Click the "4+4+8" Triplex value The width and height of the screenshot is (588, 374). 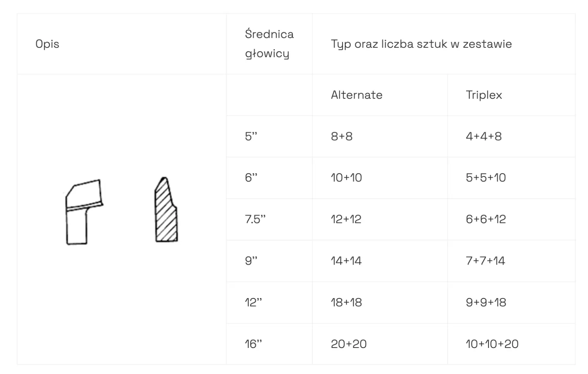pos(484,137)
